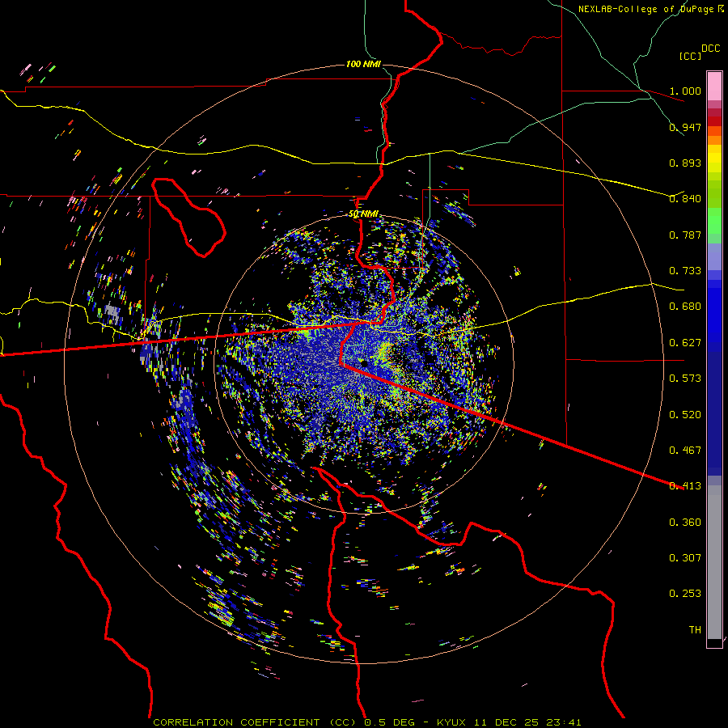The height and width of the screenshot is (728, 728).
Task: Click the 0.947 legend value
Action: [x=685, y=127]
